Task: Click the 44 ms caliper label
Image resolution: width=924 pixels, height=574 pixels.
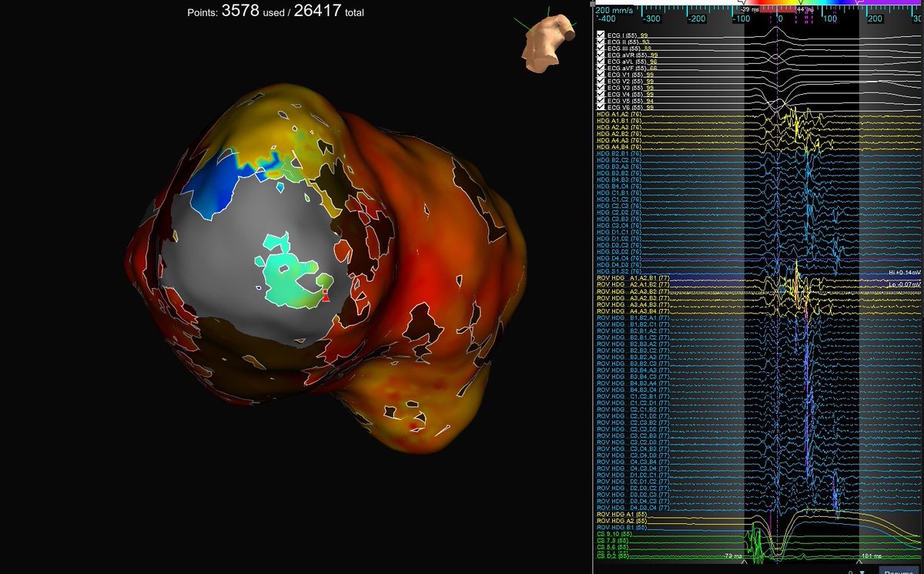Action: 805,9
